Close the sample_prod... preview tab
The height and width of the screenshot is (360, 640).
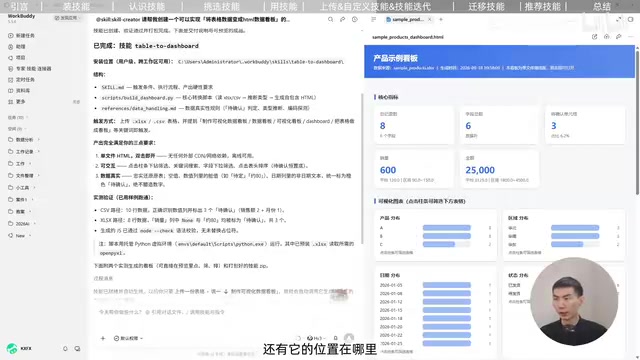point(429,19)
